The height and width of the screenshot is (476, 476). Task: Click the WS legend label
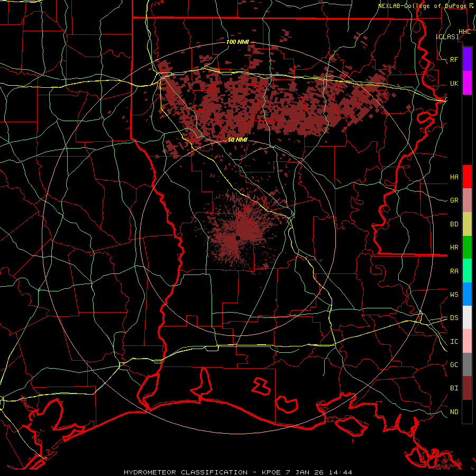pyautogui.click(x=454, y=295)
